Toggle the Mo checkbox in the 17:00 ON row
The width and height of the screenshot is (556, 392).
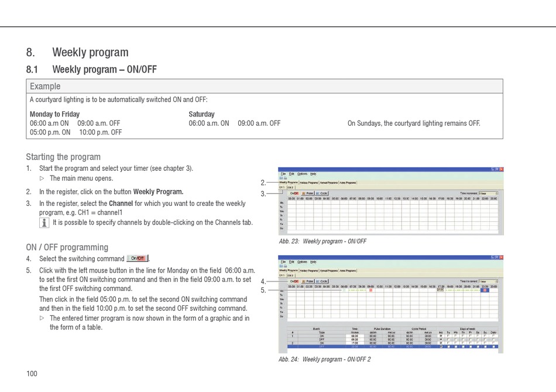click(x=441, y=343)
